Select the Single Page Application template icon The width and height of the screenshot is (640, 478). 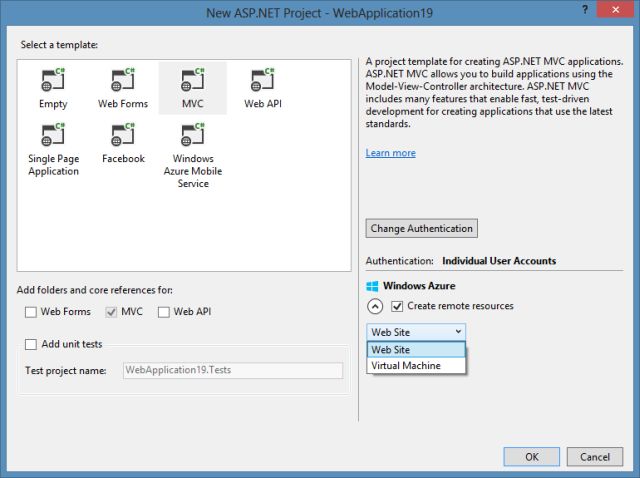pos(53,135)
